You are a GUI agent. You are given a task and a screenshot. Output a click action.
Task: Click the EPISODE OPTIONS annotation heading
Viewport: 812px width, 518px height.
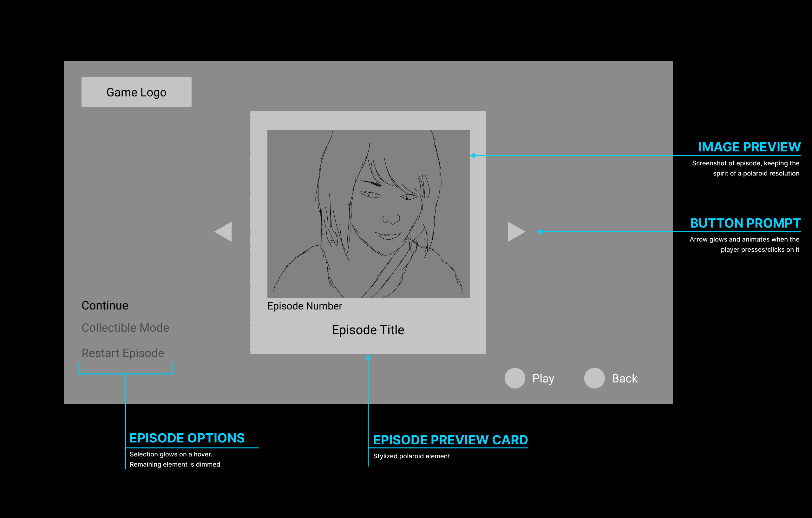point(187,438)
